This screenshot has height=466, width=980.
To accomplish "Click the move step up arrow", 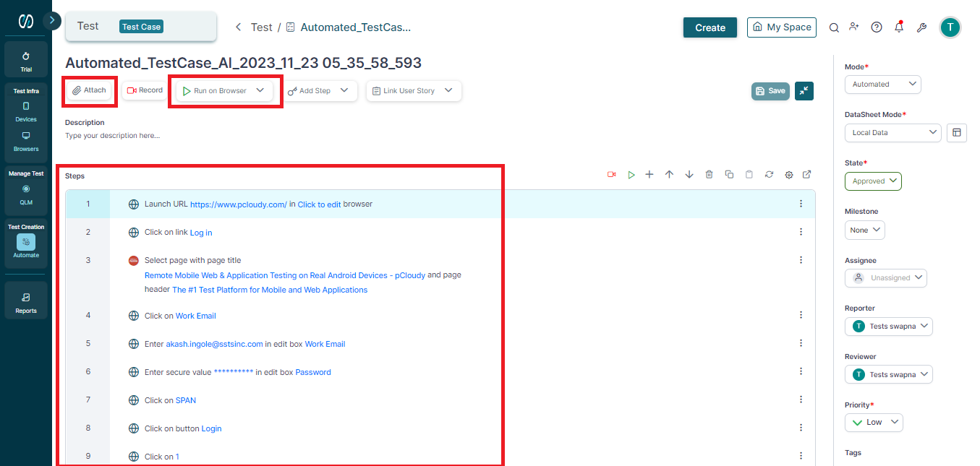I will [x=670, y=175].
